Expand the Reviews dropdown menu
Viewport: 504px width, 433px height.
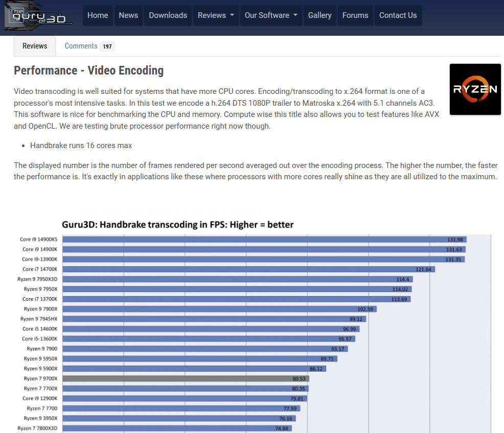[216, 15]
